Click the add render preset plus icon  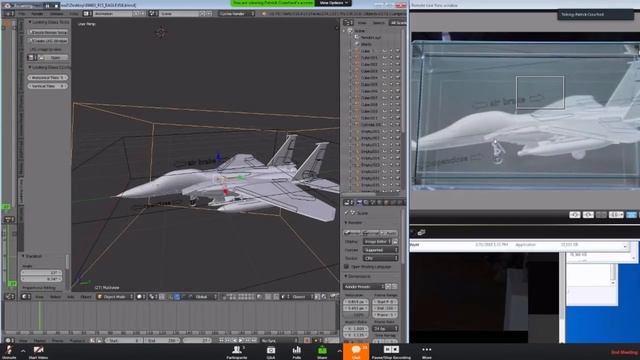388,287
